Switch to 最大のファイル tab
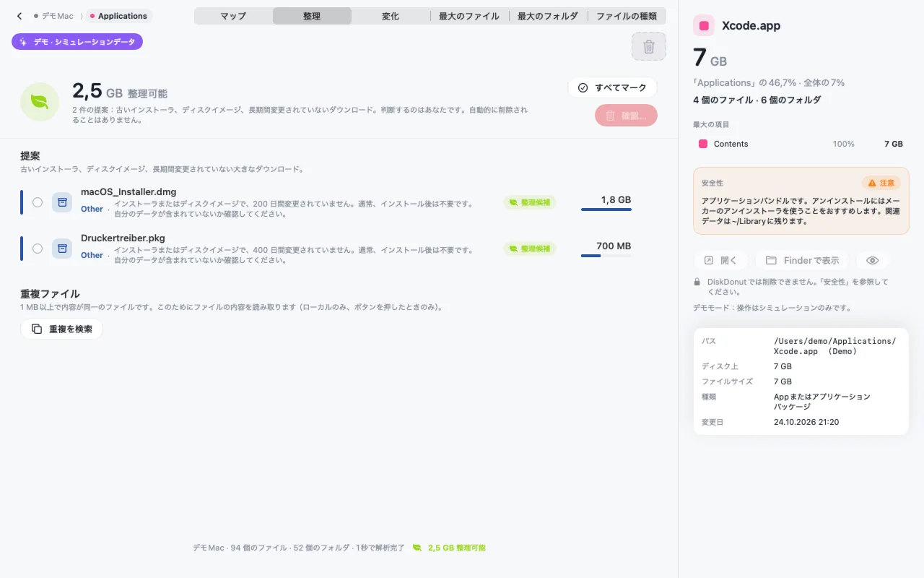The width and height of the screenshot is (924, 578). (469, 16)
